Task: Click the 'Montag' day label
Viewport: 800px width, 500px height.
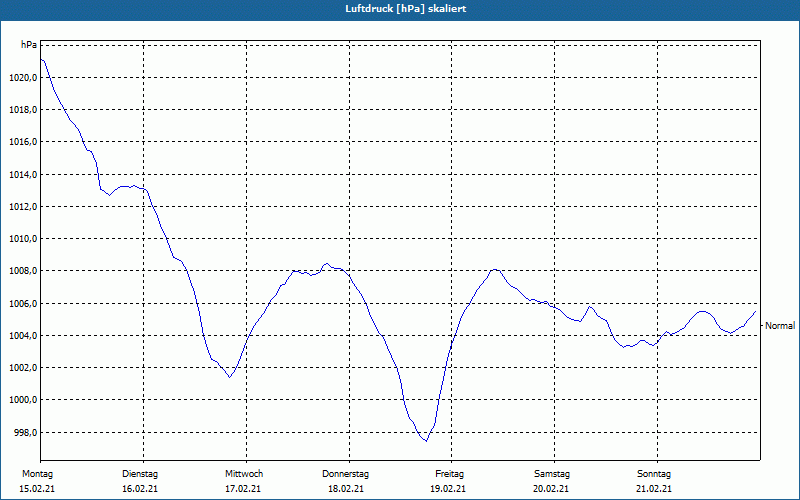Action: [x=37, y=474]
